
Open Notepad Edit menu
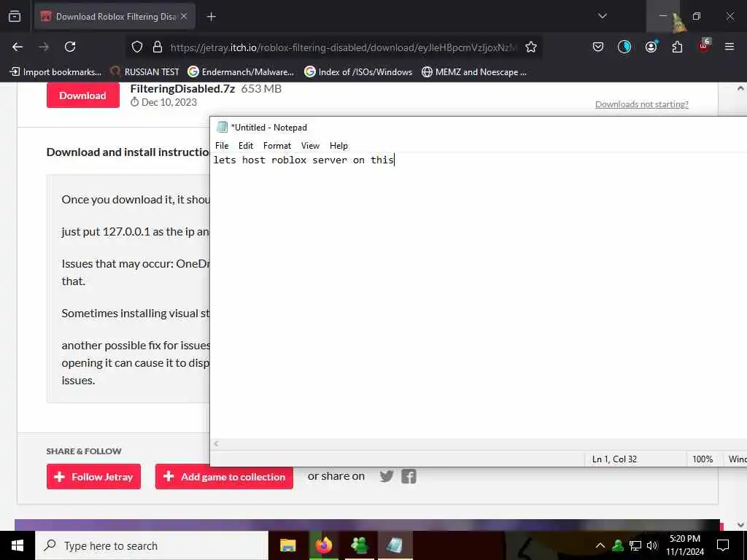point(246,146)
